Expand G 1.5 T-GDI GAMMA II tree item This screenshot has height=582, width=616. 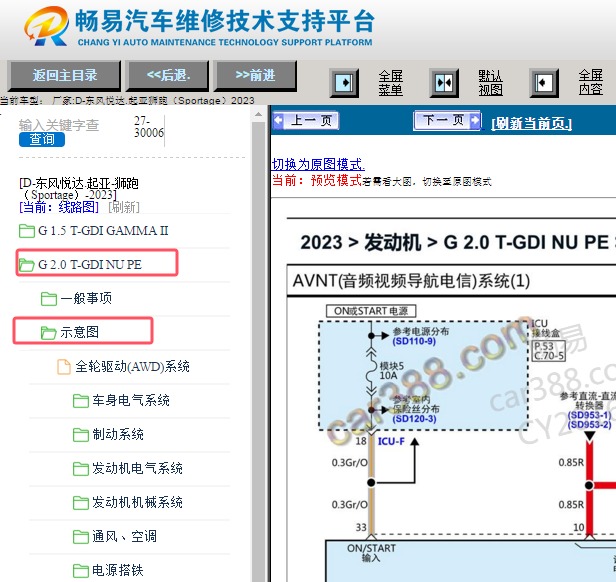[103, 231]
